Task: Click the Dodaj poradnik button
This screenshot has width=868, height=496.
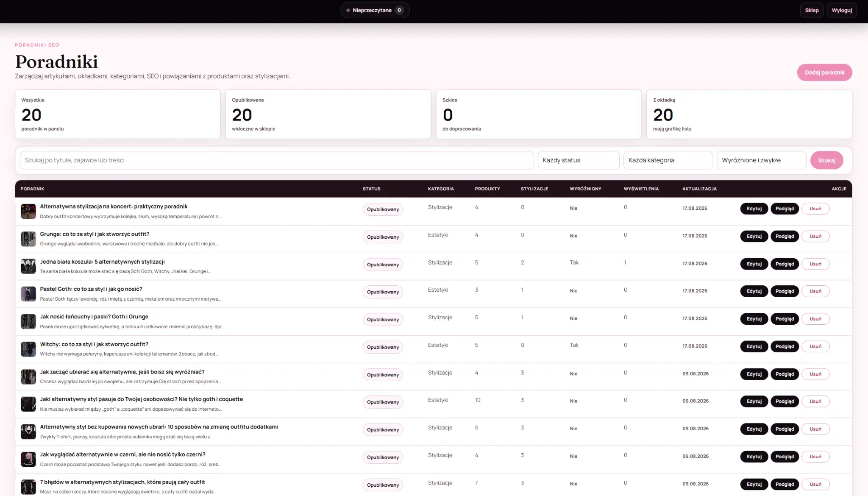Action: 824,72
